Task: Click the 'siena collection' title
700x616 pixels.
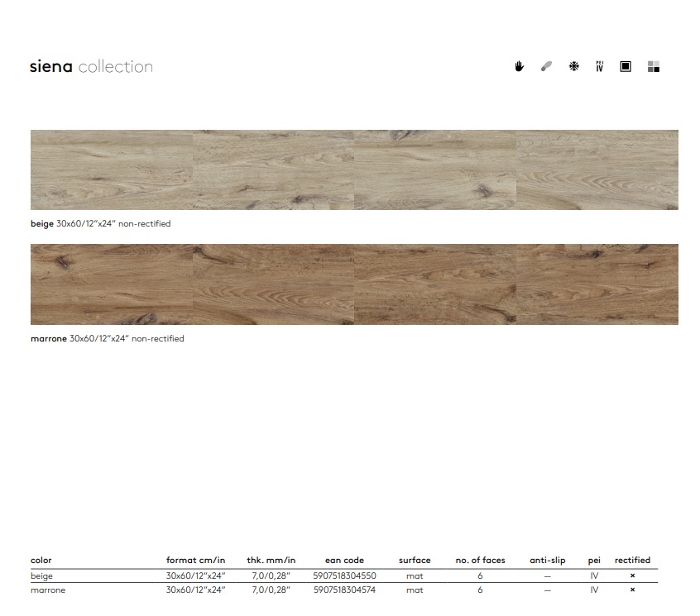Action: tap(91, 67)
